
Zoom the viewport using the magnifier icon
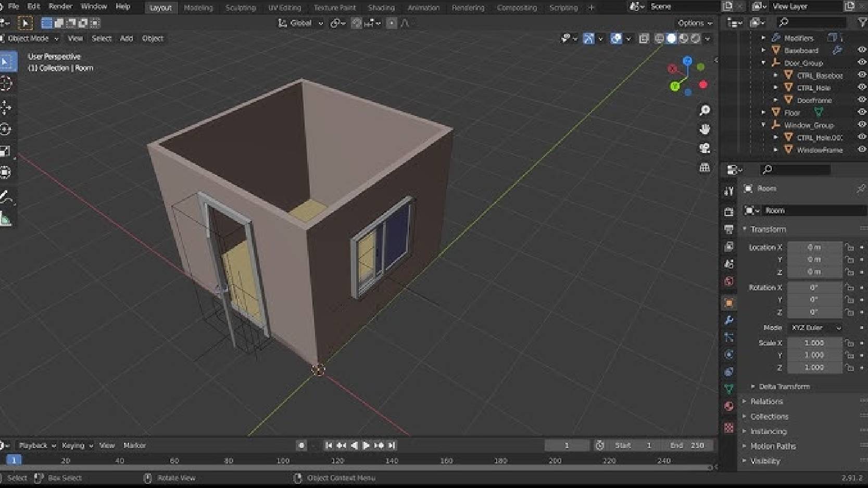point(705,110)
